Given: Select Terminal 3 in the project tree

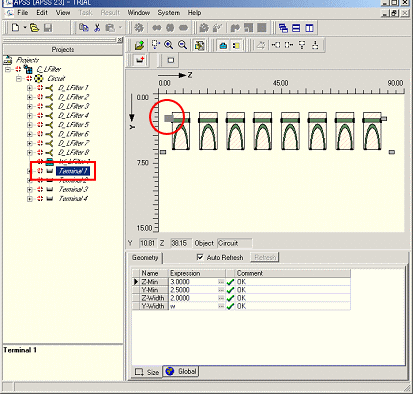Looking at the screenshot, I should tap(73, 189).
